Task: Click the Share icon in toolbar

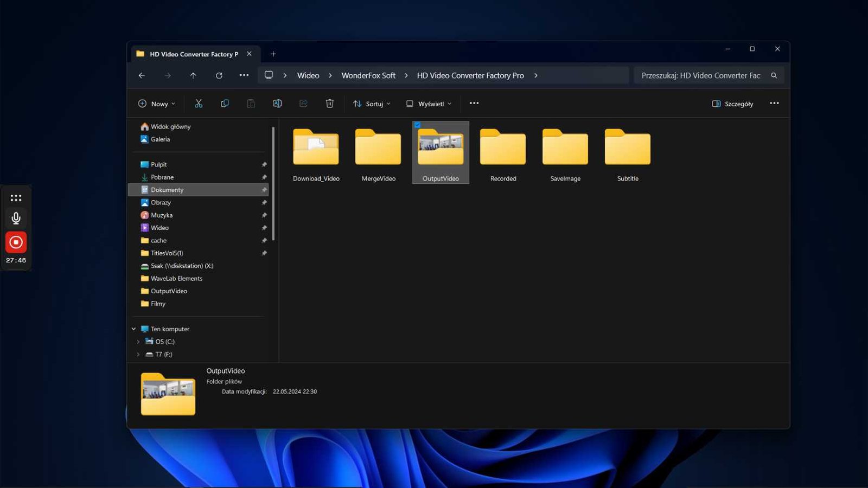Action: coord(303,104)
